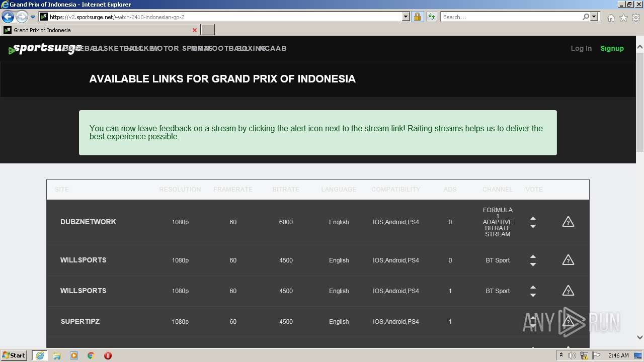Open the network tray icon
The image size is (644, 362).
point(584,355)
